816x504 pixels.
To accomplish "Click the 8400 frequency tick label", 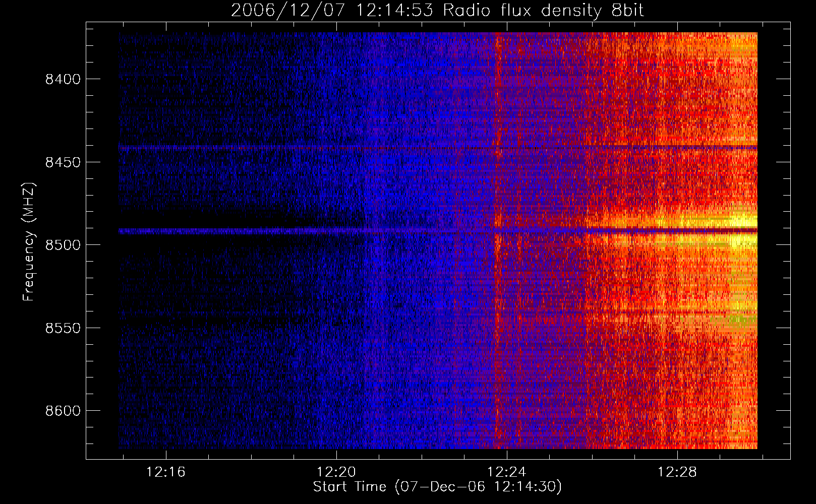I will click(63, 79).
